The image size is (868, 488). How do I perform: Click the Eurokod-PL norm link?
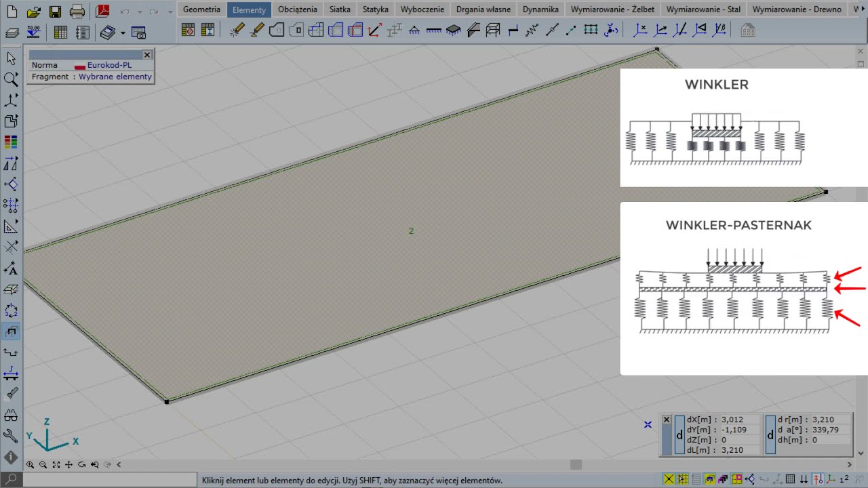[108, 65]
